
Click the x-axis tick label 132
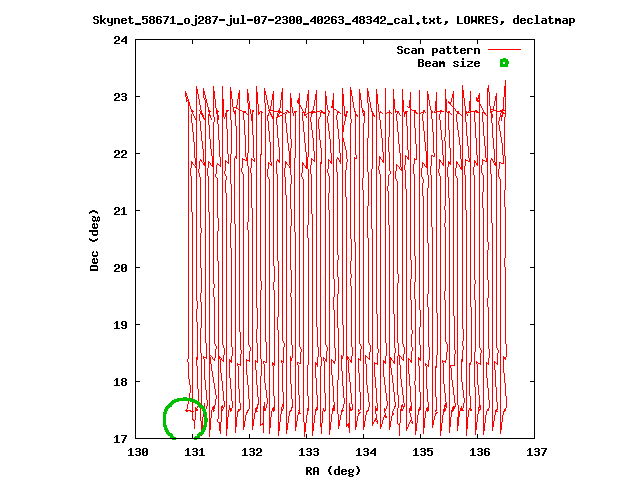(x=251, y=452)
